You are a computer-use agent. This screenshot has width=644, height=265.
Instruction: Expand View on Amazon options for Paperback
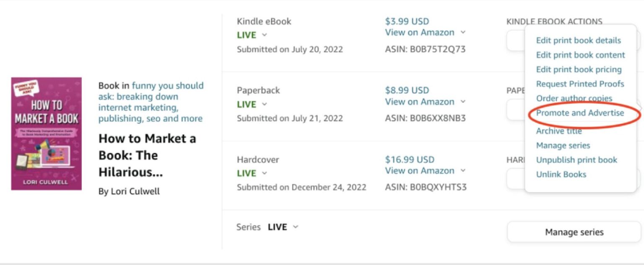tap(462, 102)
